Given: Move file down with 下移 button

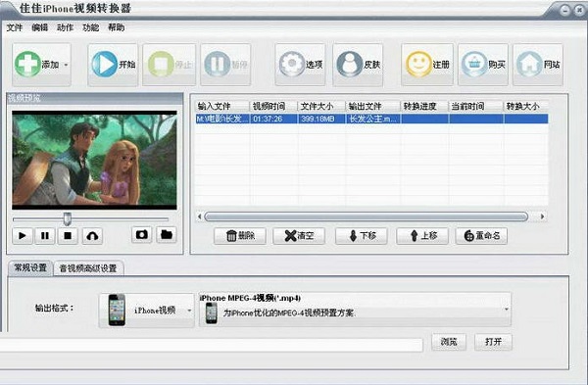Looking at the screenshot, I should 362,236.
